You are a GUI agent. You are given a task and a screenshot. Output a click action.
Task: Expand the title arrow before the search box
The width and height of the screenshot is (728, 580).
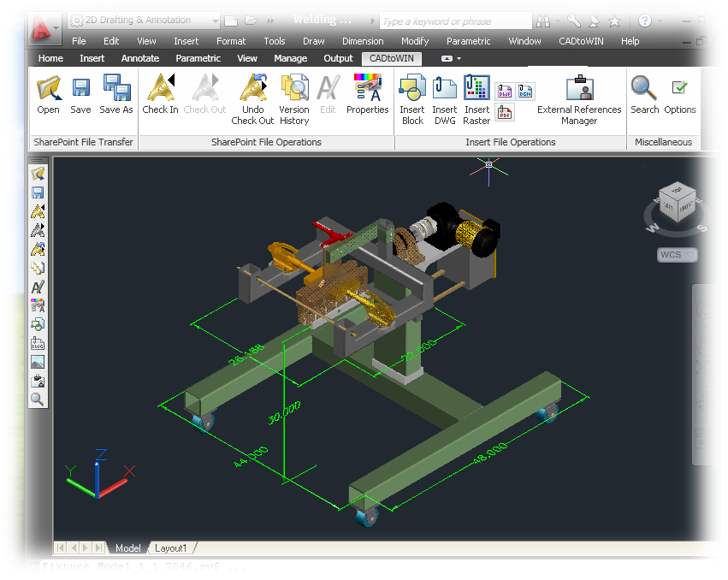click(x=372, y=21)
